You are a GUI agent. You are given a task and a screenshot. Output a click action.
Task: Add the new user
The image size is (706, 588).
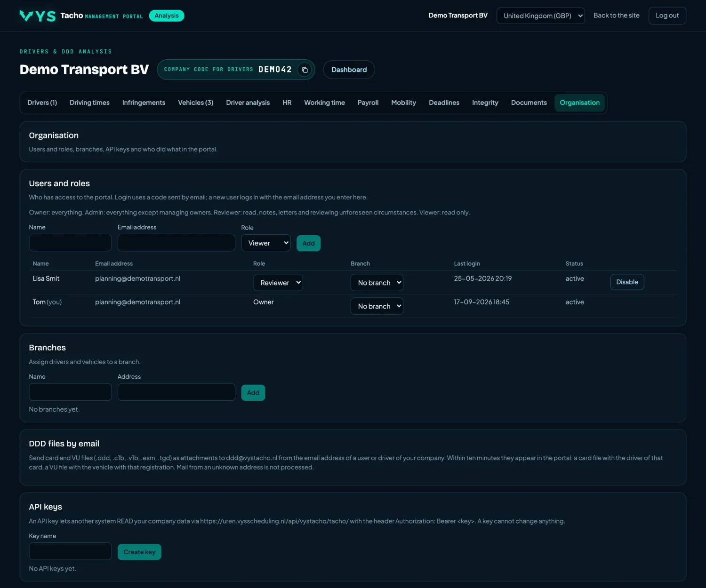click(309, 243)
